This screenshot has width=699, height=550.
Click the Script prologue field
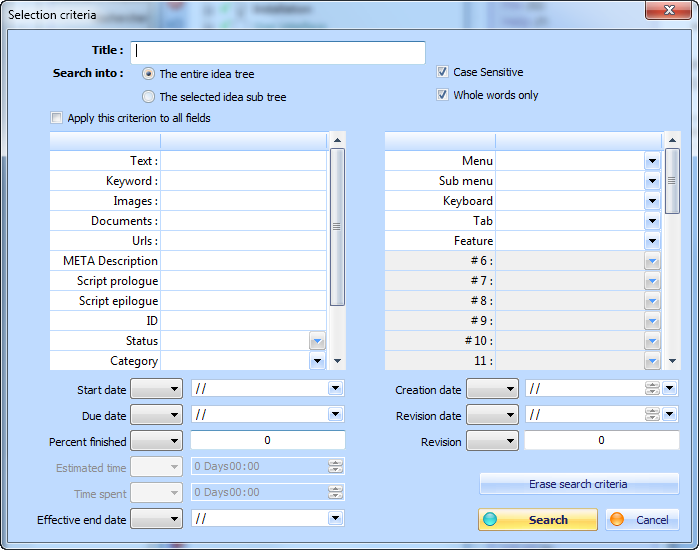point(243,281)
